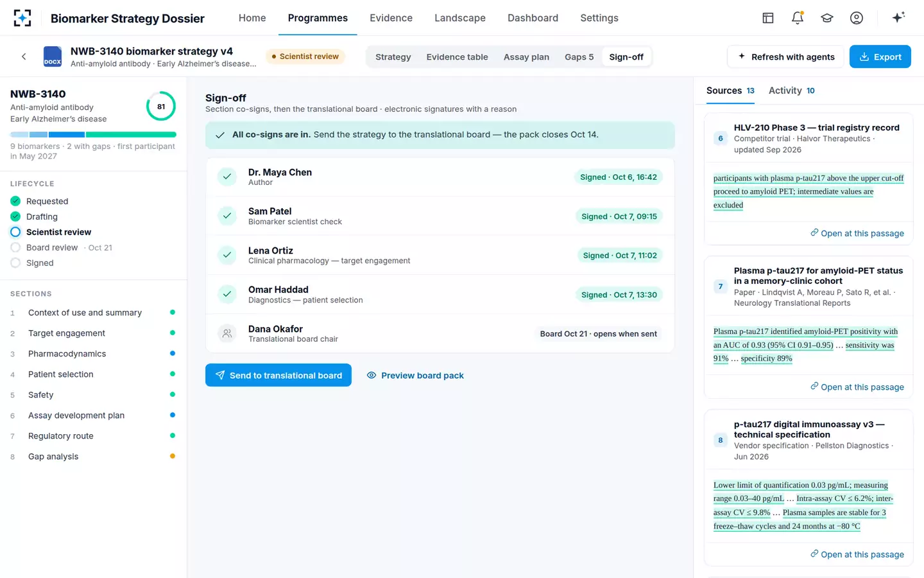Click the highlighted HLV-210 passage excerpt

click(x=809, y=191)
